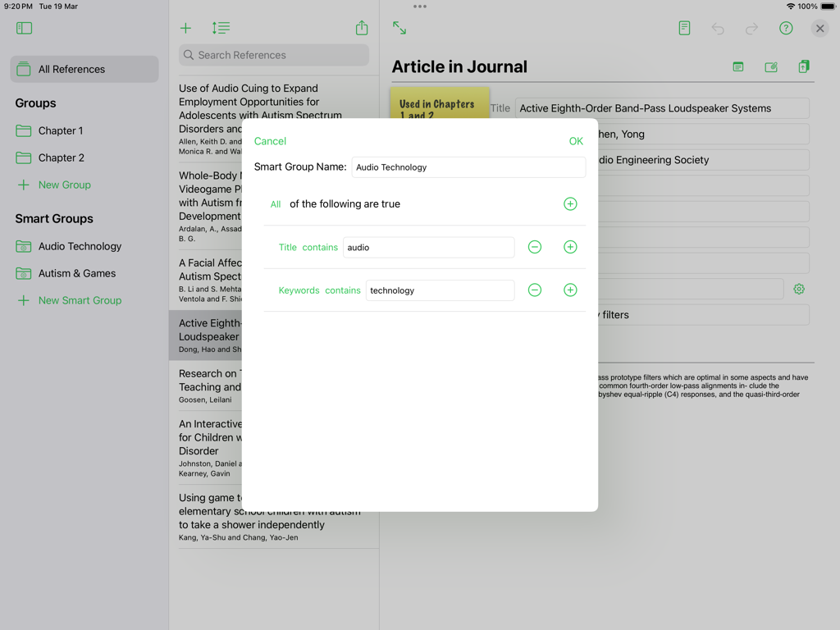Cancel editing the smart group
The width and height of the screenshot is (840, 630).
tap(270, 140)
